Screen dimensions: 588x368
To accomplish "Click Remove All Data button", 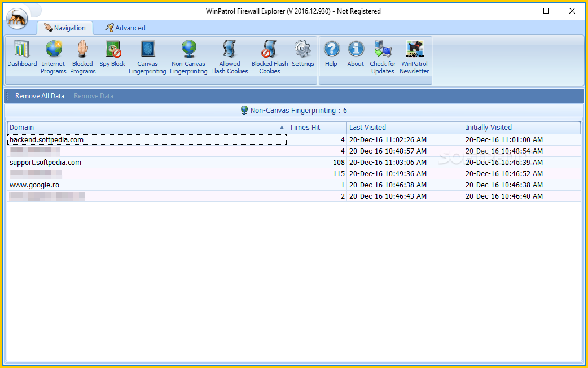I will (x=40, y=96).
